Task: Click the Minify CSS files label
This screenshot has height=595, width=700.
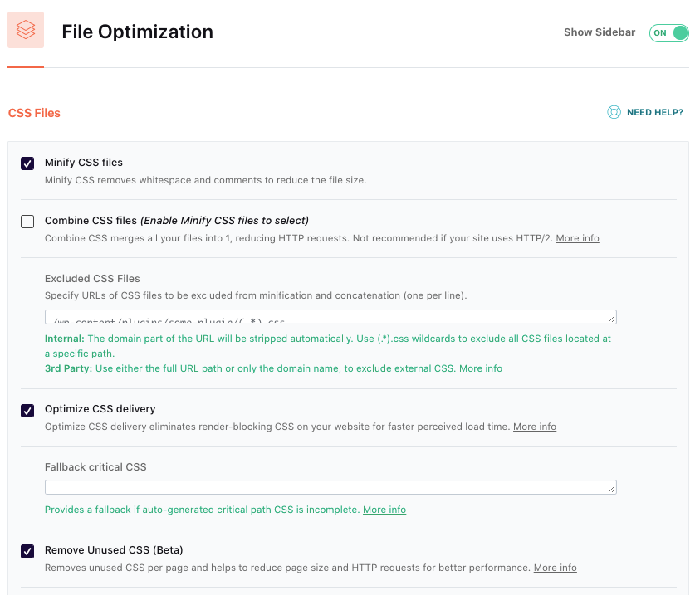Action: click(x=84, y=163)
